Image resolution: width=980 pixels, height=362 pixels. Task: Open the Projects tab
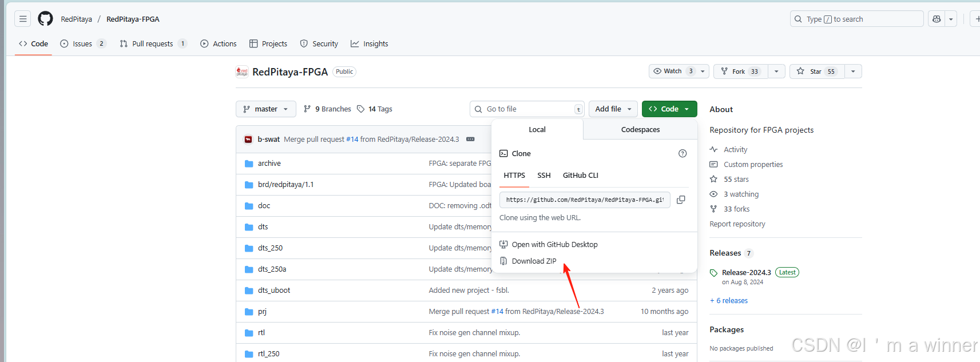268,43
